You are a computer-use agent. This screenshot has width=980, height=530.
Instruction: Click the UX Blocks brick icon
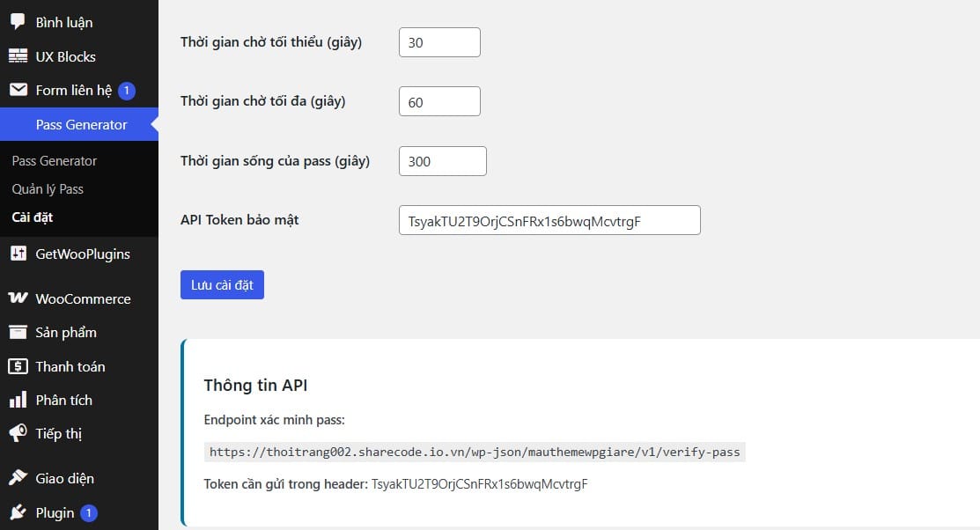tap(18, 56)
